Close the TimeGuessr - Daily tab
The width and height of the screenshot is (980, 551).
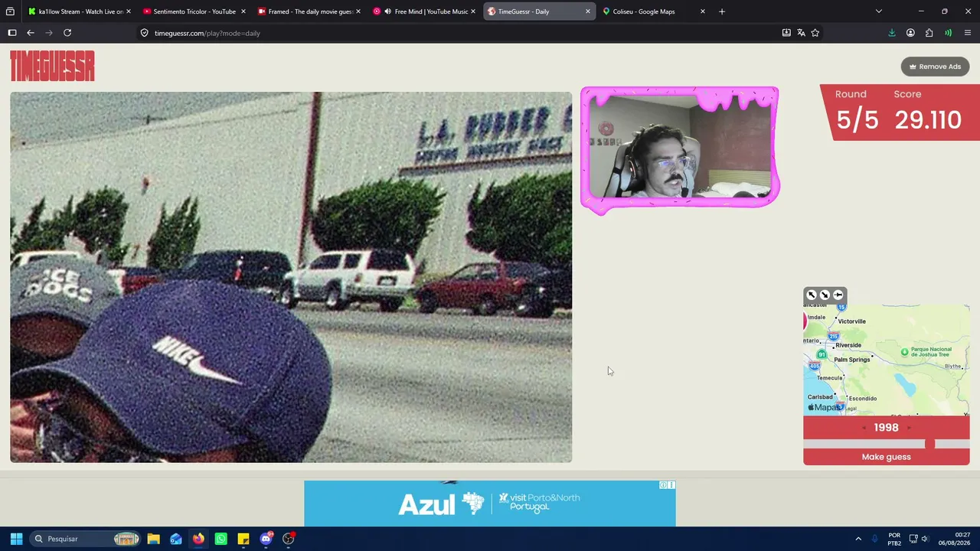pyautogui.click(x=588, y=11)
